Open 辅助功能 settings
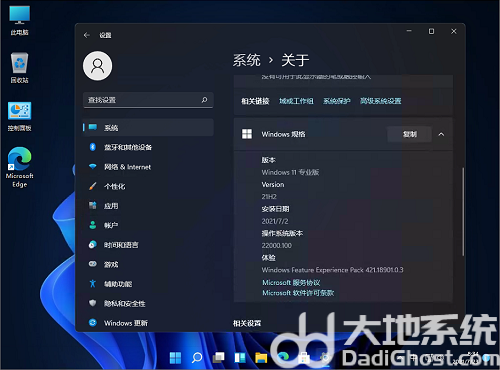The height and width of the screenshot is (370, 500). pos(148,284)
